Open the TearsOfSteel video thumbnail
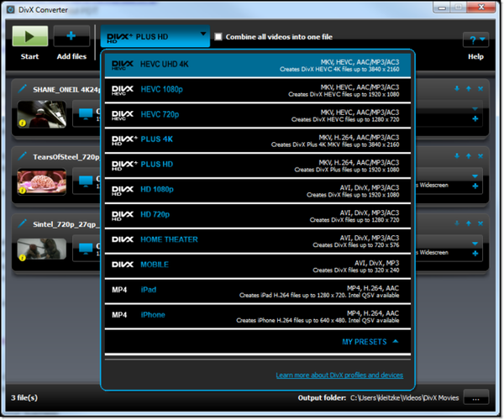Image resolution: width=504 pixels, height=420 pixels. click(42, 182)
